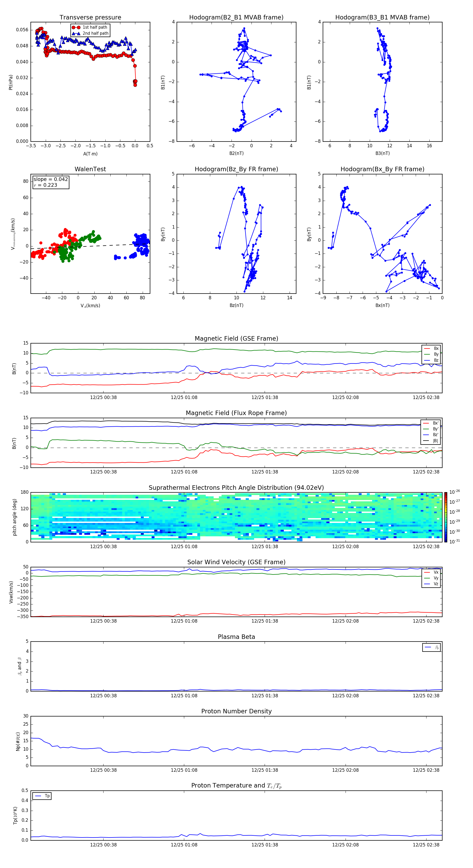473x868 pixels.
Task: Click the 'Vsw(km/s)' axis label
Action: point(11,592)
